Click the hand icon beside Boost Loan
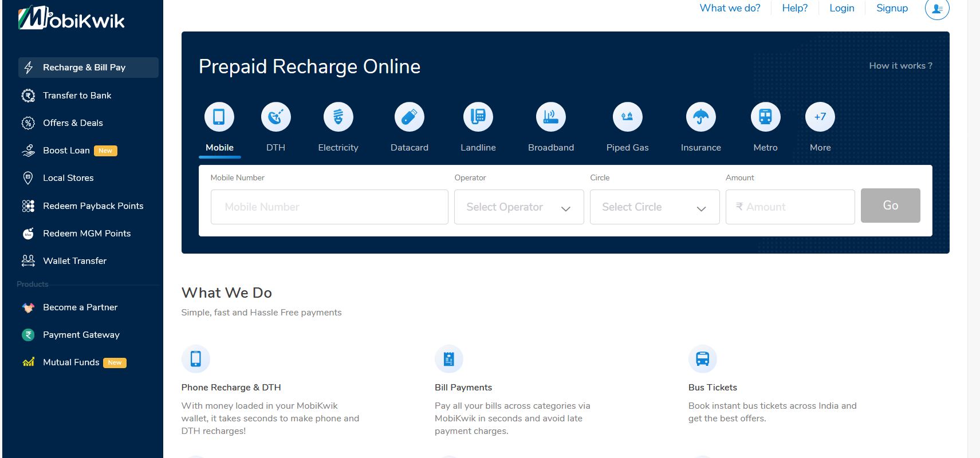The height and width of the screenshot is (458, 980). (x=28, y=151)
